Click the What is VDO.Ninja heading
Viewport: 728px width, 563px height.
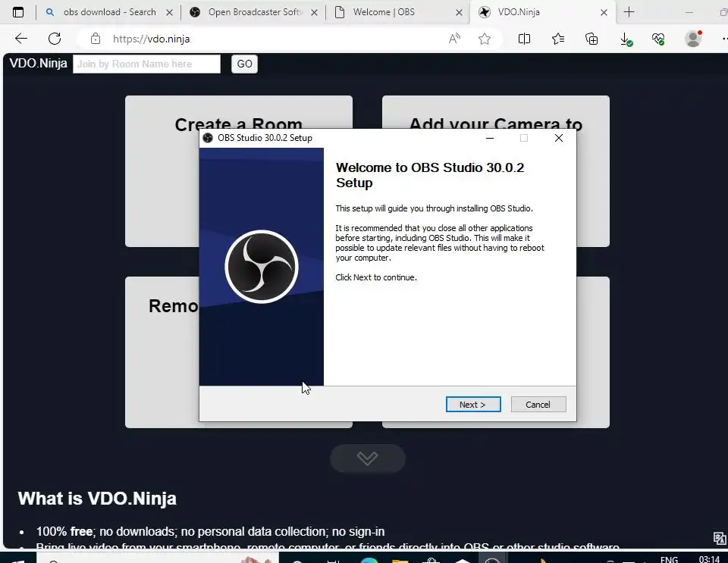[97, 498]
